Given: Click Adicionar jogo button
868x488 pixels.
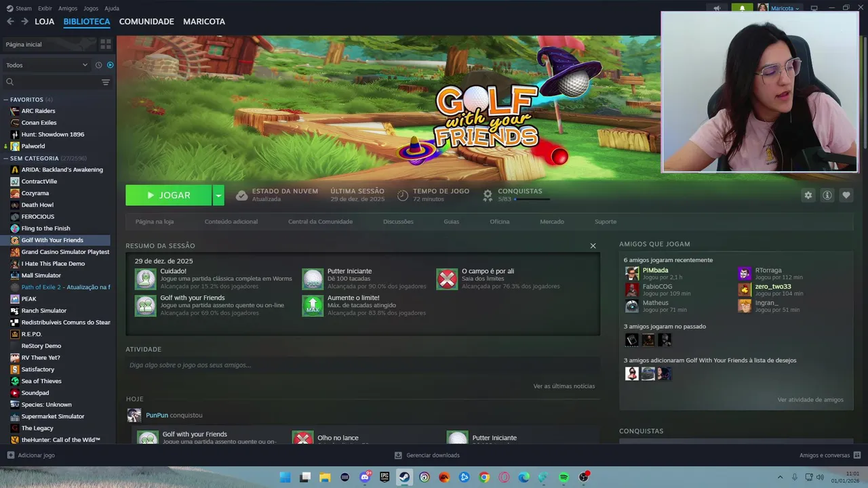Looking at the screenshot, I should click(31, 455).
